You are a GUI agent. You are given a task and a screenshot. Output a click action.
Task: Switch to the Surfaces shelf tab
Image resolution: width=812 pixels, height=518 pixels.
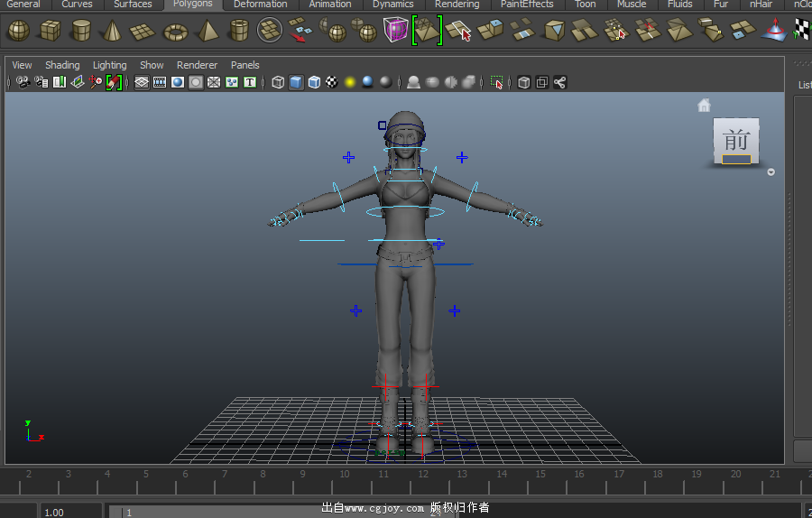tap(133, 5)
